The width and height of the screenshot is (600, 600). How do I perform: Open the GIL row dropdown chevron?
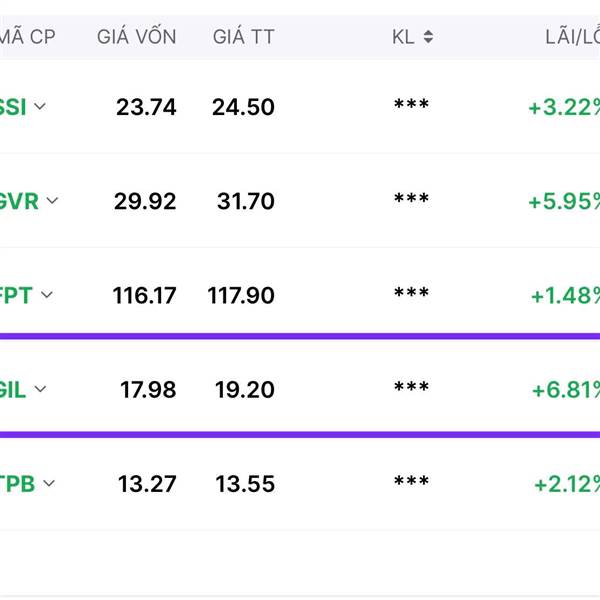coord(40,389)
